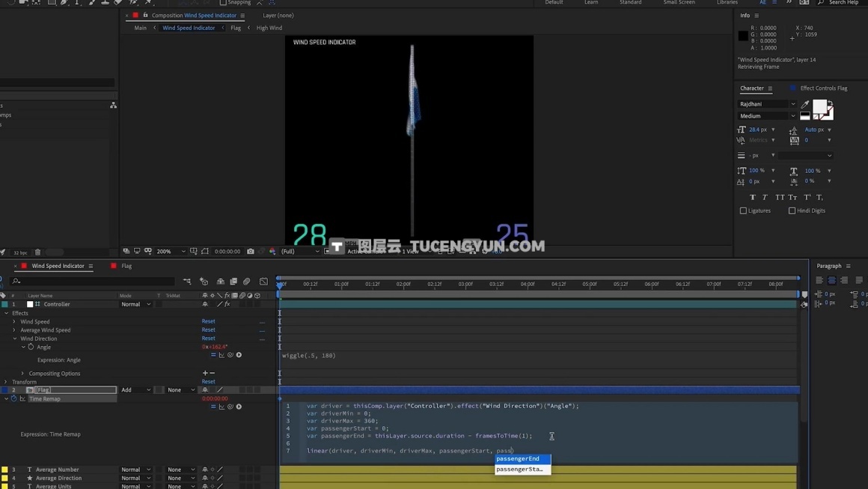Collapse the Wind Direction effect
The height and width of the screenshot is (489, 868).
click(x=14, y=339)
